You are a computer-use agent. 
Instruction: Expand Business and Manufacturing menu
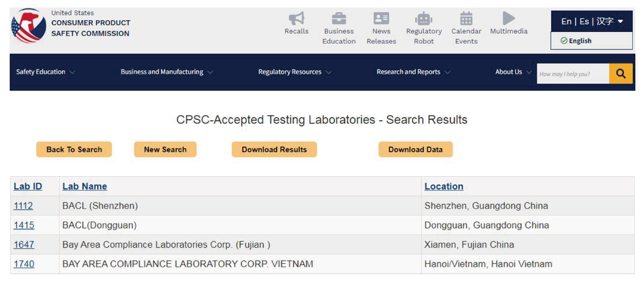tap(167, 72)
